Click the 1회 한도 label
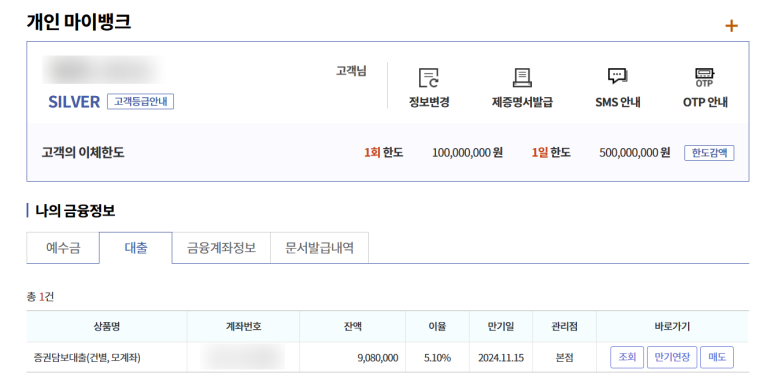 click(384, 153)
